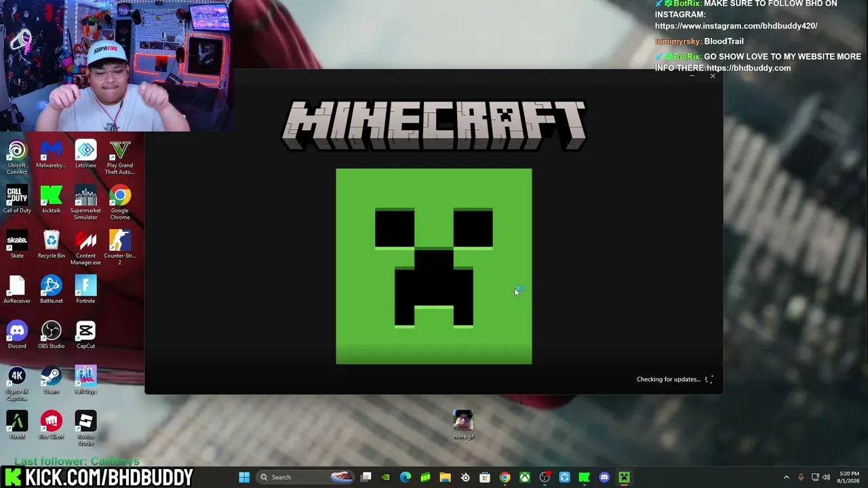Switch to the Kick app in taskbar
This screenshot has width=868, height=488.
click(x=585, y=477)
